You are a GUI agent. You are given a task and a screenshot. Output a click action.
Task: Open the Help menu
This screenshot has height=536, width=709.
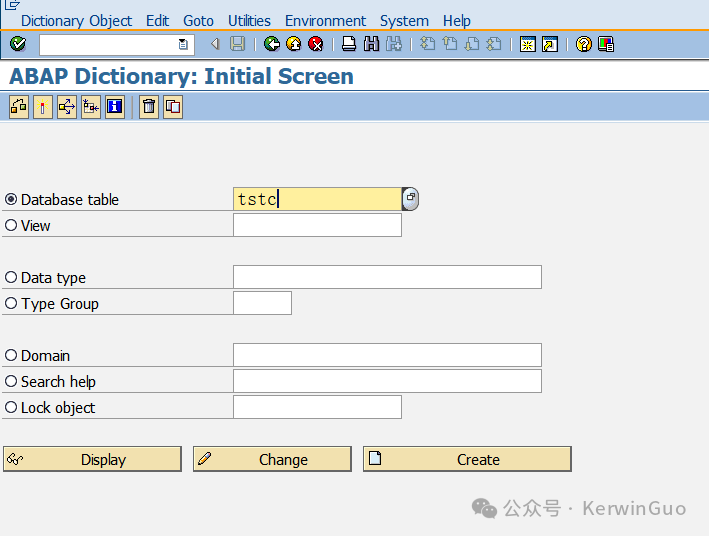[x=457, y=21]
